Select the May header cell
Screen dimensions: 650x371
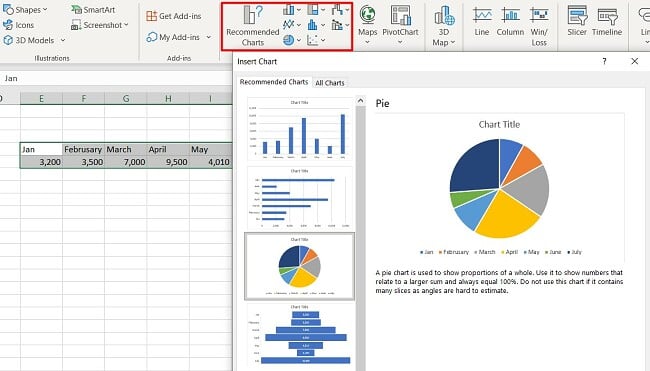coord(211,149)
